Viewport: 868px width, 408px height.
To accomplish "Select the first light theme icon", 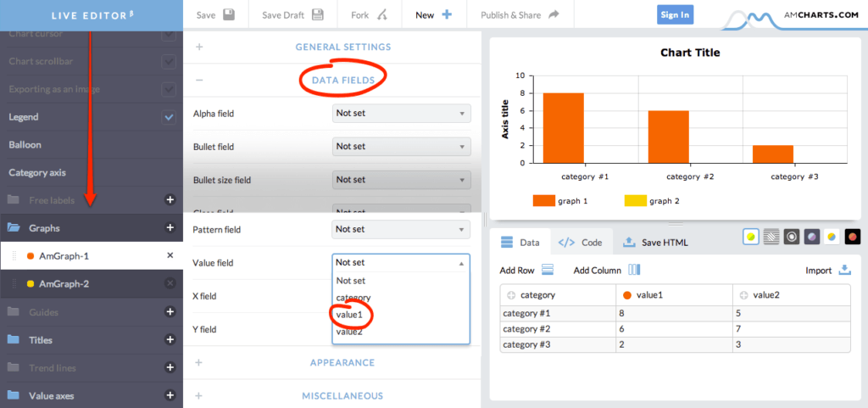I will point(751,237).
